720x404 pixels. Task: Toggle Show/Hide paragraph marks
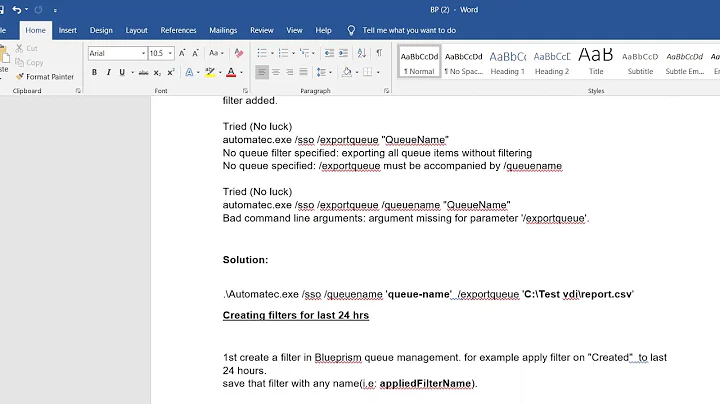coord(379,53)
